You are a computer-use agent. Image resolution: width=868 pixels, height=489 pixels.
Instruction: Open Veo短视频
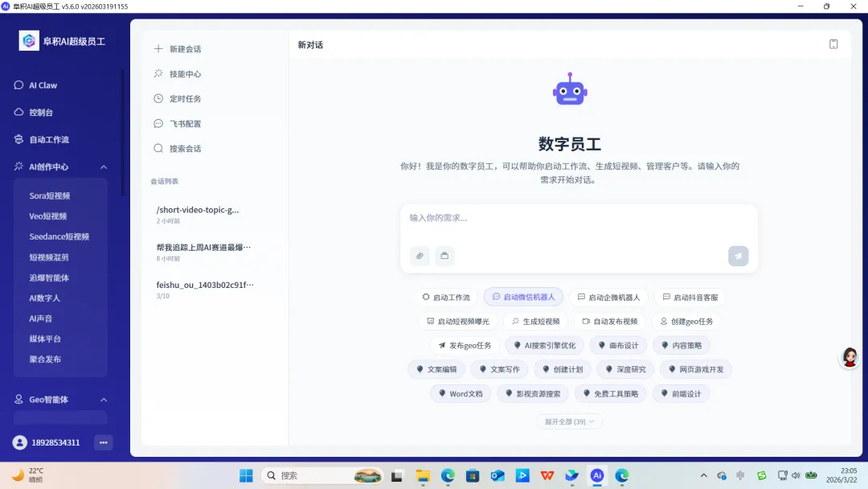point(48,216)
